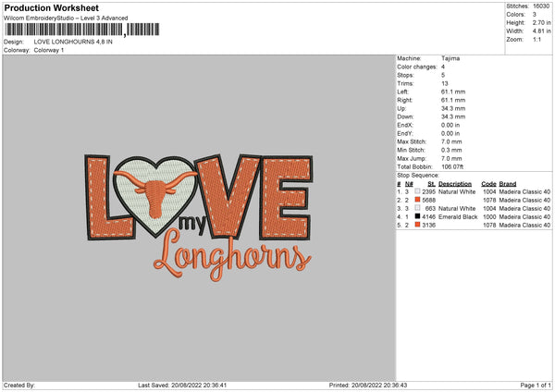Click 'Natural White' in the 2395-stitch row
Image resolution: width=555 pixels, height=392 pixels.
[x=457, y=191]
